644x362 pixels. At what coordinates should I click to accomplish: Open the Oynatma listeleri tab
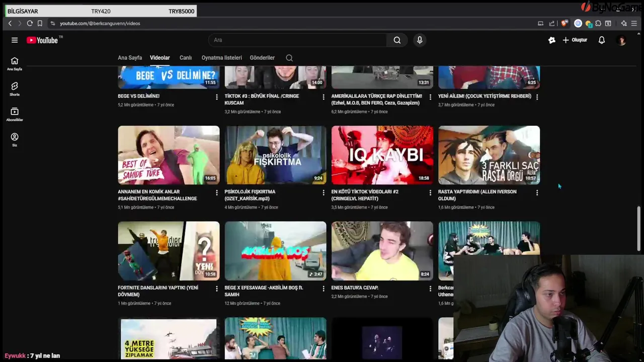click(221, 58)
